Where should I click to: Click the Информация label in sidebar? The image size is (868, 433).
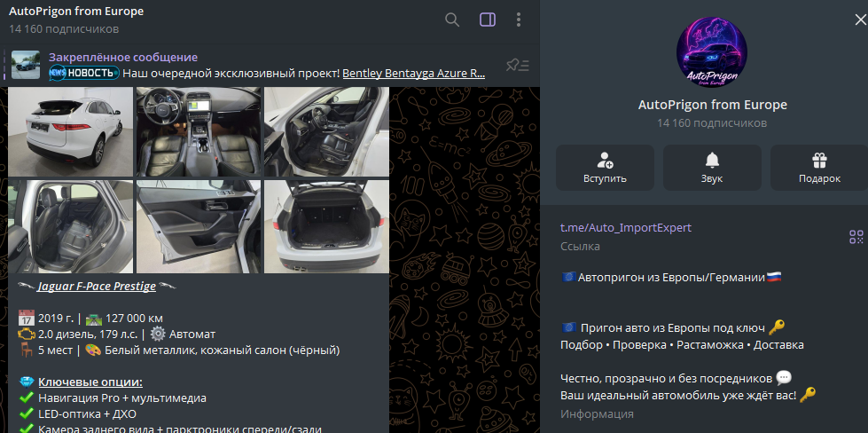597,413
